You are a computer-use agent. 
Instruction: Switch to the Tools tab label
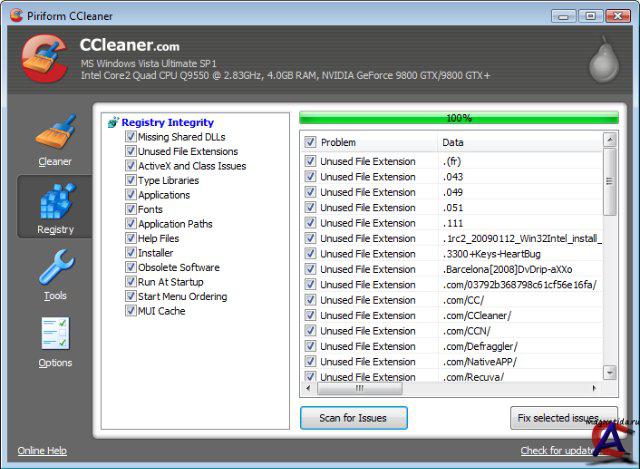56,296
